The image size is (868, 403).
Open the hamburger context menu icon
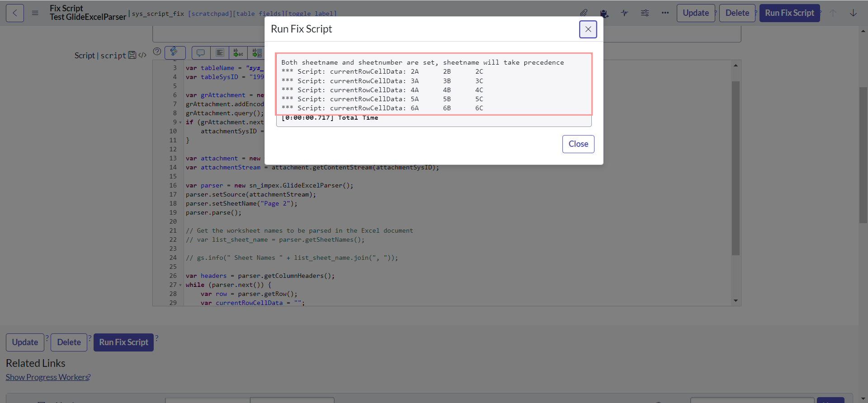35,13
